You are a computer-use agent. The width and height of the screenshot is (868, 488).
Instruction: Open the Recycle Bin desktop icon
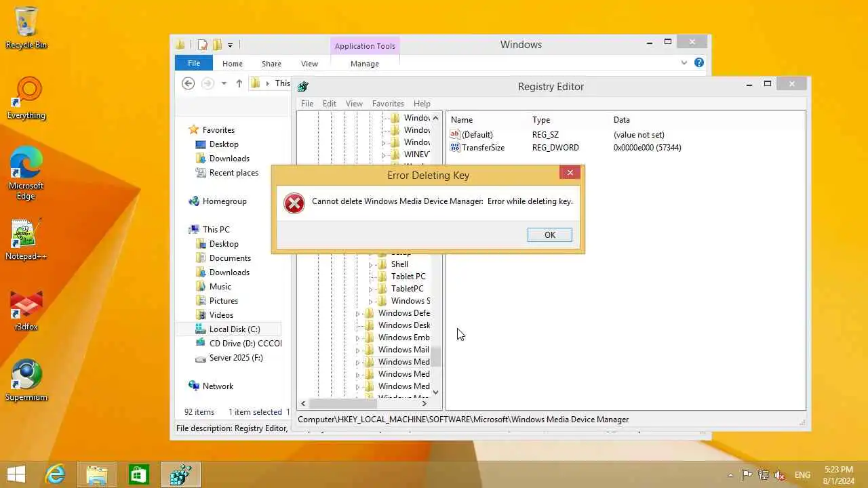[26, 28]
